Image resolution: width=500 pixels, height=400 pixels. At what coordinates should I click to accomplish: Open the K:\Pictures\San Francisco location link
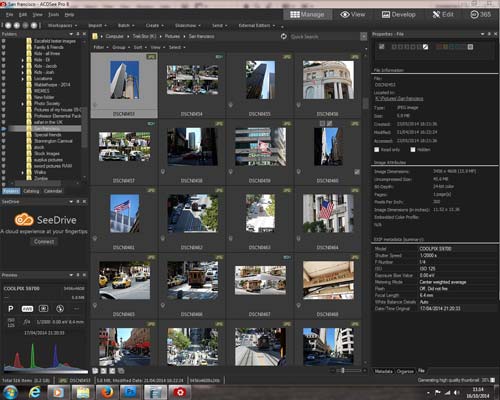399,99
